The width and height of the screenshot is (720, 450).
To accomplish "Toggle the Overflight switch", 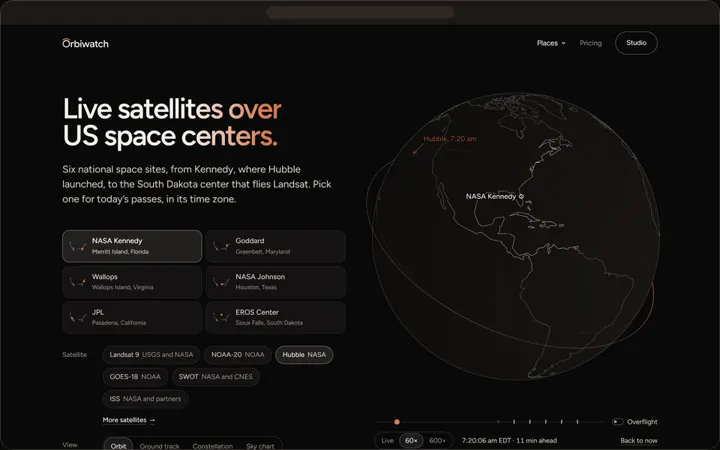I will (618, 422).
